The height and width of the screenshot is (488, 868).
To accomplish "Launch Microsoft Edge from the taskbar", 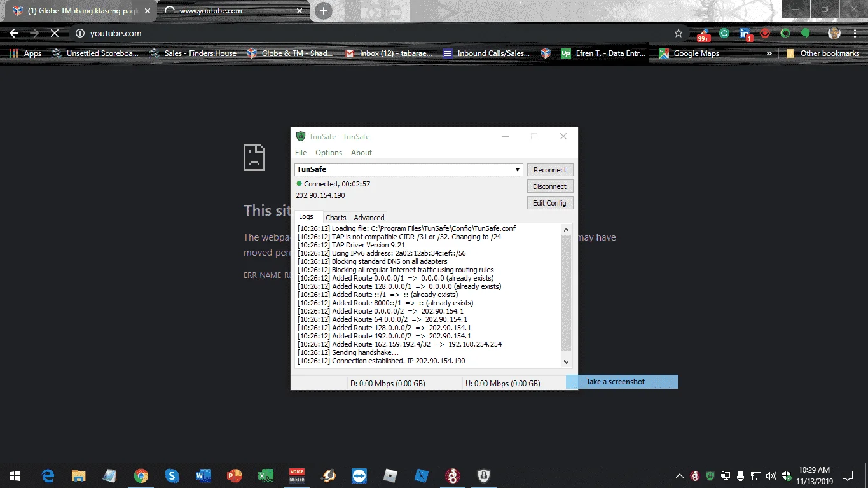I will pyautogui.click(x=48, y=475).
